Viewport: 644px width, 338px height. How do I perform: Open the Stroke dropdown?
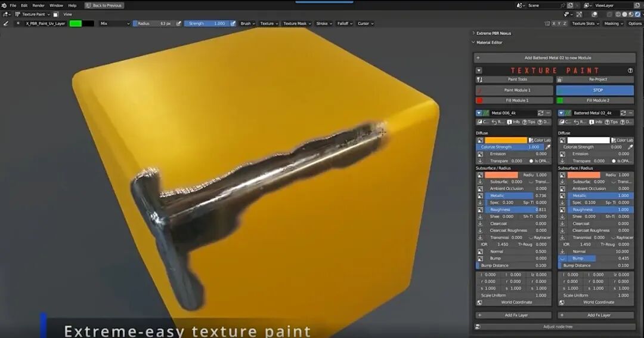point(324,23)
